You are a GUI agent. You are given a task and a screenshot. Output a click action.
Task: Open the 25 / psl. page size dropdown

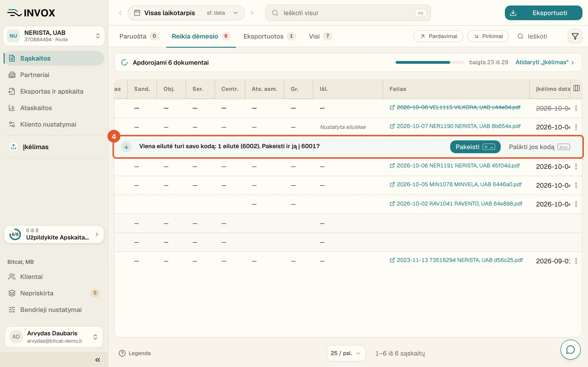[346, 353]
